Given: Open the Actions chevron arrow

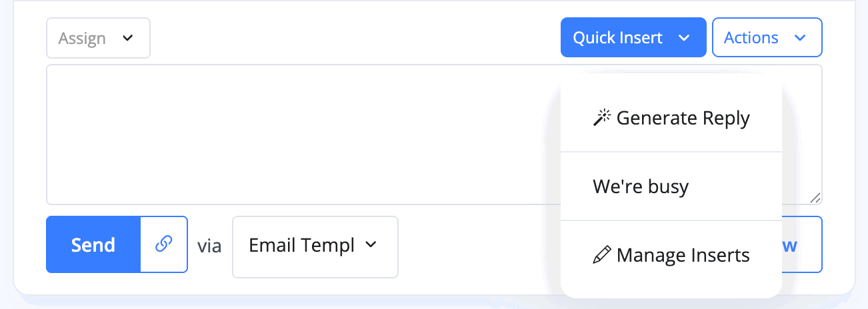Looking at the screenshot, I should (x=800, y=38).
